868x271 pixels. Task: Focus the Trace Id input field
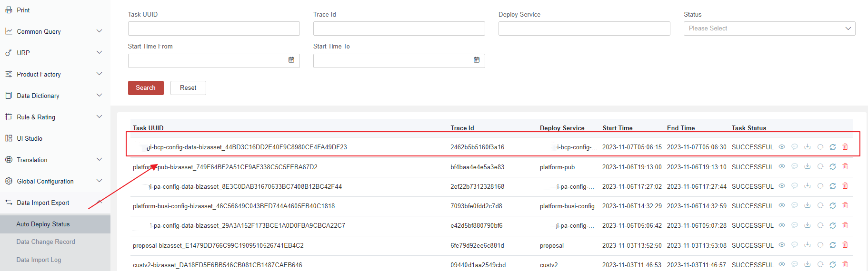(x=399, y=29)
